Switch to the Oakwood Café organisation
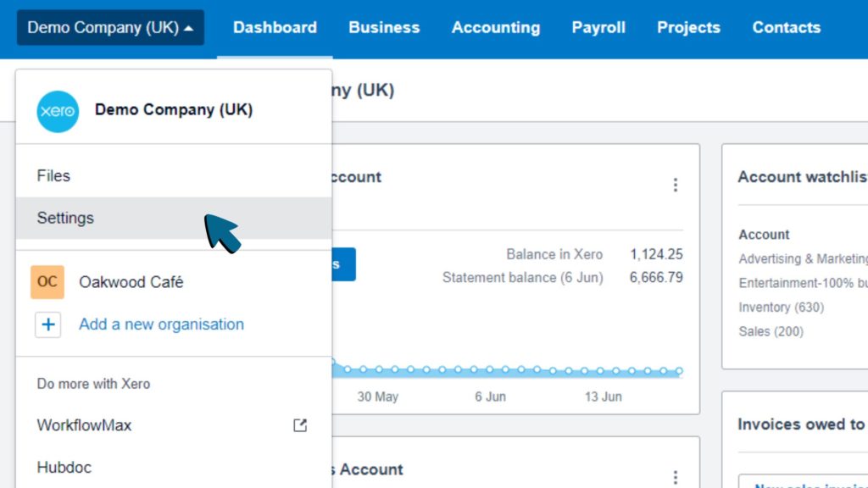 (131, 282)
